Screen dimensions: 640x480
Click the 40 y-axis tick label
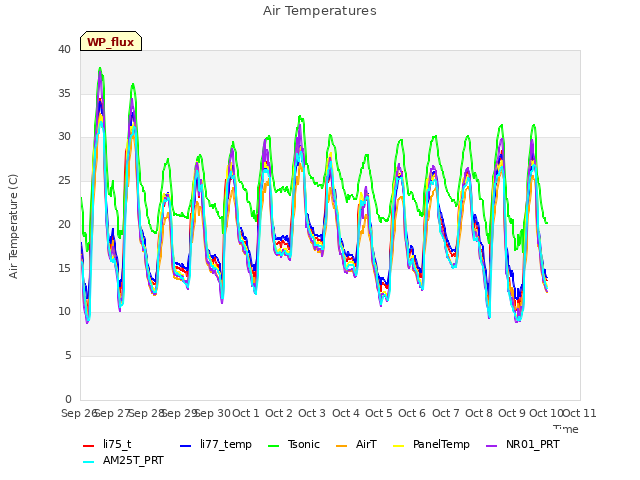coord(64,49)
